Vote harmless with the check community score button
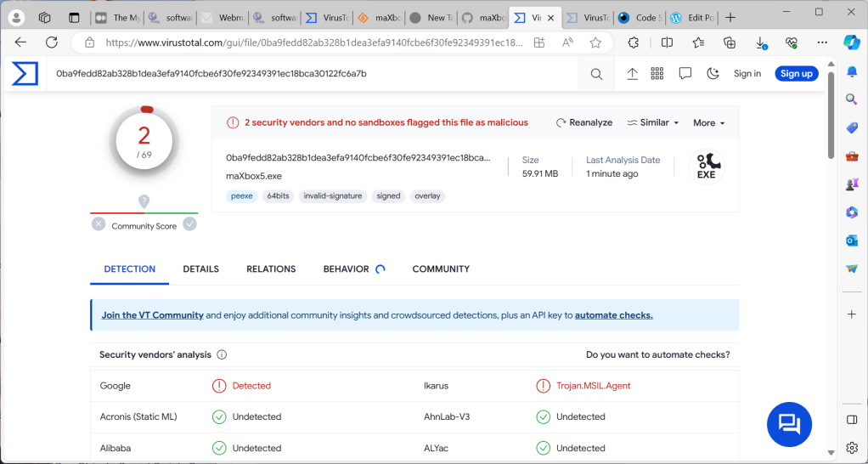 [189, 224]
